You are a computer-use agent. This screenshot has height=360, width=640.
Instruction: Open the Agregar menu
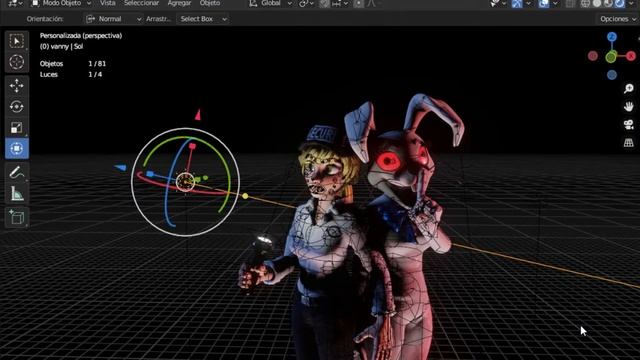pyautogui.click(x=179, y=3)
